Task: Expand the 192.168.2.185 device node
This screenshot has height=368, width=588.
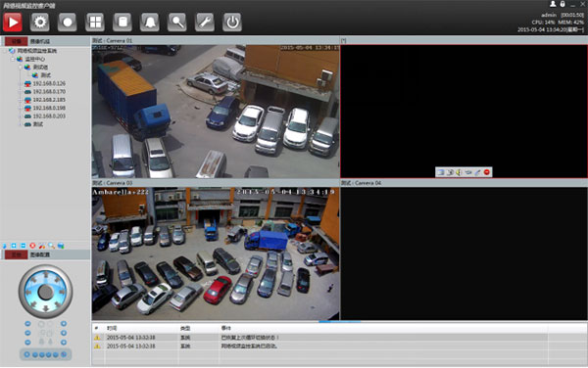Action: [x=20, y=100]
